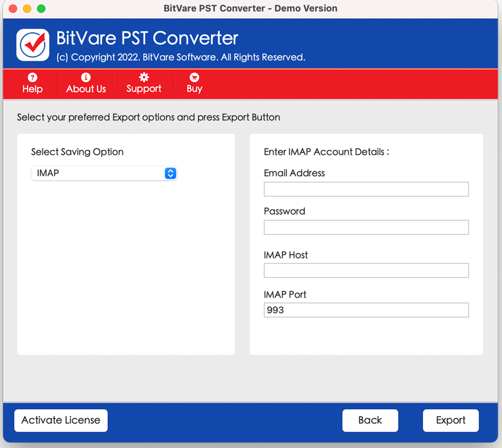Screen dimensions: 502x448
Task: Click the copyright 2022 BitVare text
Action: (x=181, y=57)
